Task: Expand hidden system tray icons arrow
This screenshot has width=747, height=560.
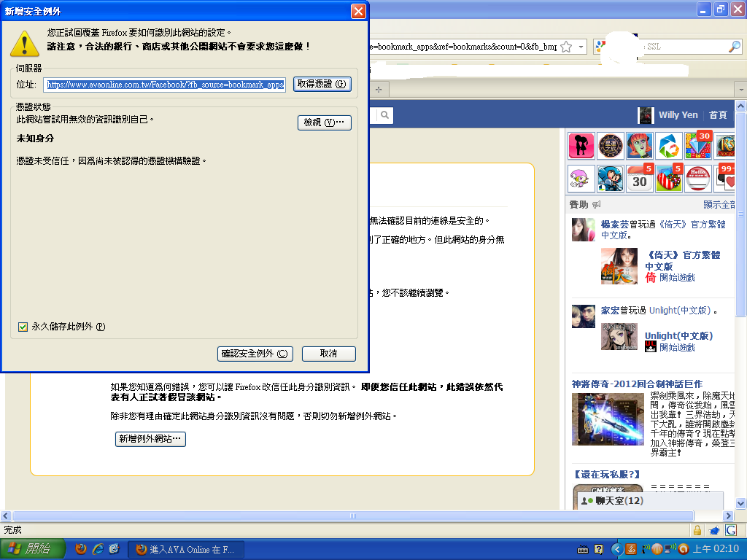Action: [616, 549]
